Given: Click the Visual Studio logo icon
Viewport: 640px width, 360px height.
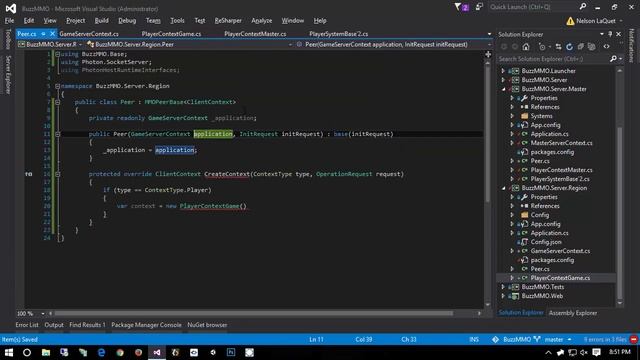Looking at the screenshot, I should [x=11, y=8].
